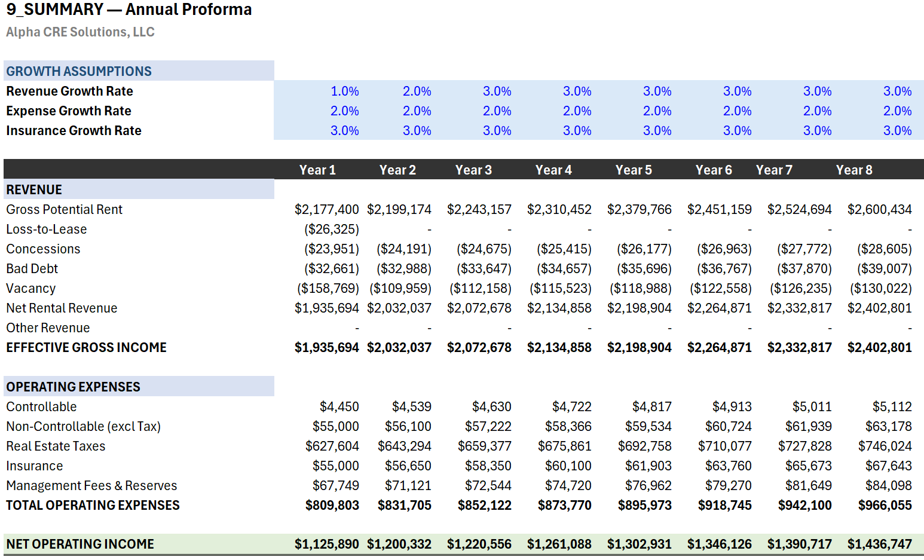Screen dimensions: 924x560
Task: Click the Real Estate Taxes row label
Action: click(56, 446)
